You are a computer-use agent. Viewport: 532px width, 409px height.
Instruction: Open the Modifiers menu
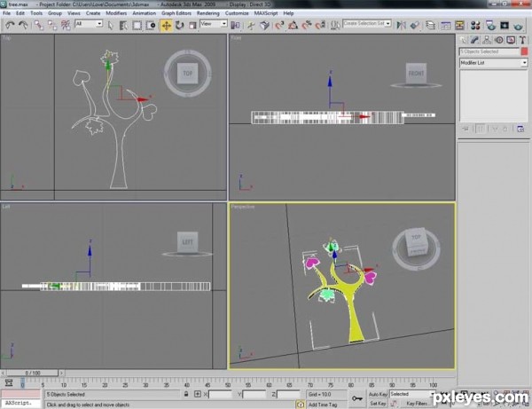pos(116,13)
